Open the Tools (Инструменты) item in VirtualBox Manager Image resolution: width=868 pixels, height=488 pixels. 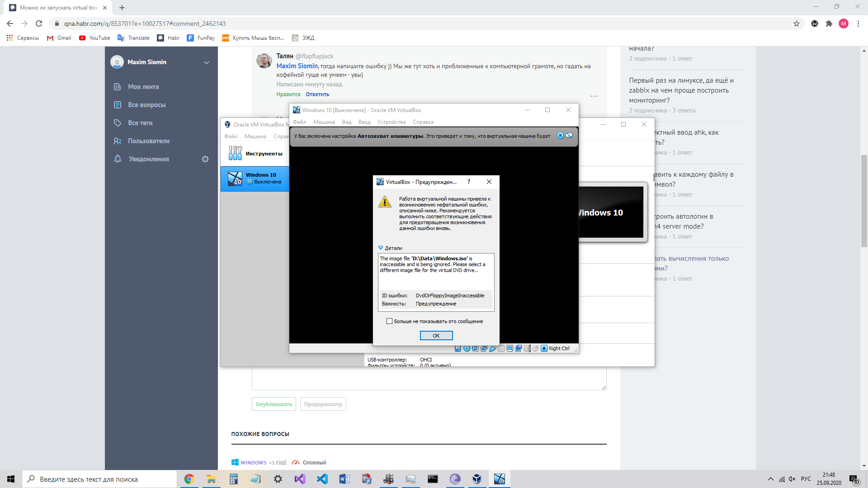tap(255, 154)
